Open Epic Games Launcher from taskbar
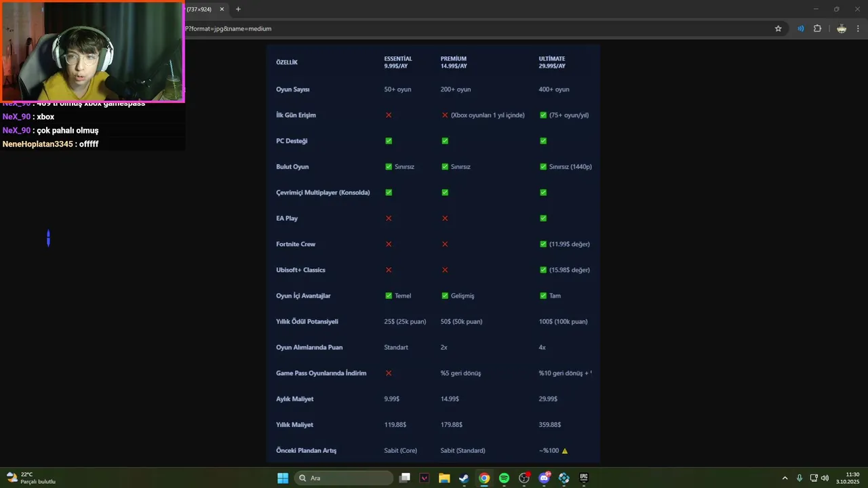The width and height of the screenshot is (868, 488). coord(584,478)
